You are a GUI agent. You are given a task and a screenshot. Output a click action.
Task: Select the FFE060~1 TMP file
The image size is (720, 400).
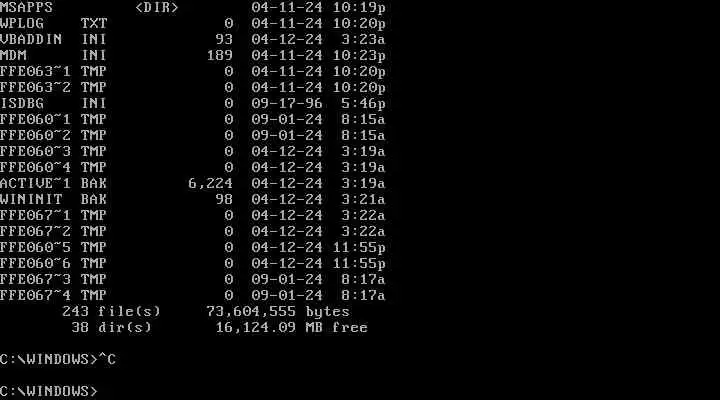(x=192, y=119)
